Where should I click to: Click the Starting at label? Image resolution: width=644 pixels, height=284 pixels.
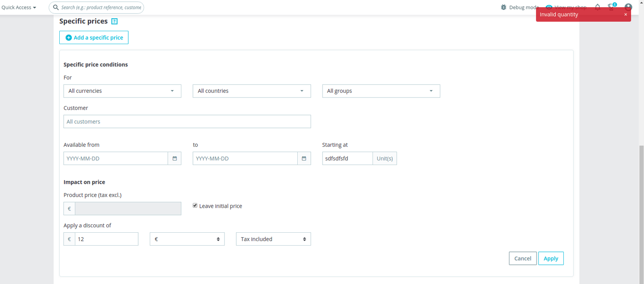point(335,145)
